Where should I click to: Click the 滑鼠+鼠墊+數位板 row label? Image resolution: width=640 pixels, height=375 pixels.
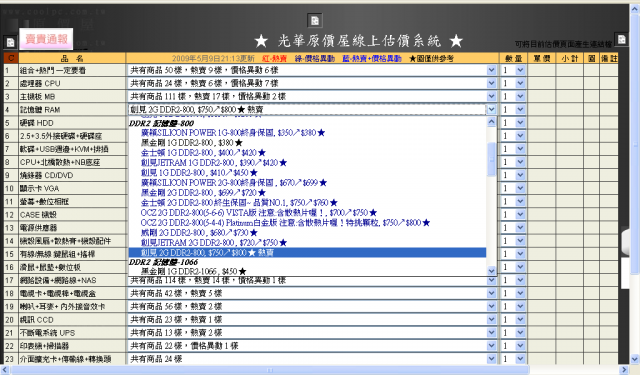pyautogui.click(x=50, y=267)
